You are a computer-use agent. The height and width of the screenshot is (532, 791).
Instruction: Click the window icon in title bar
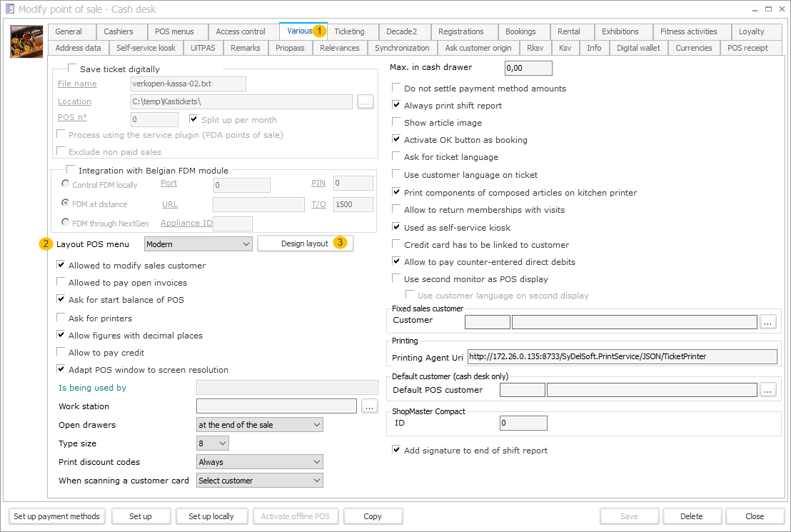pos(9,9)
